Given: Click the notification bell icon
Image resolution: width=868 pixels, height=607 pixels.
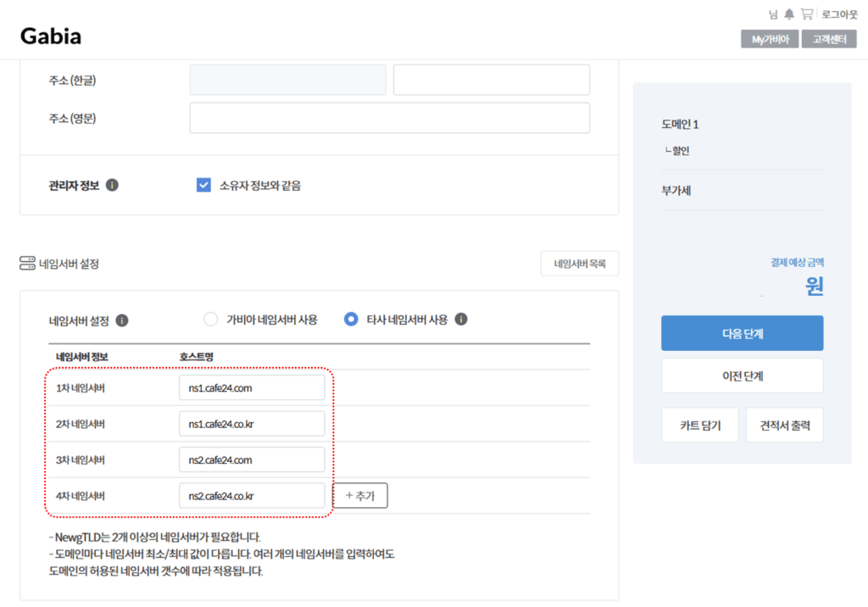Looking at the screenshot, I should pos(789,14).
